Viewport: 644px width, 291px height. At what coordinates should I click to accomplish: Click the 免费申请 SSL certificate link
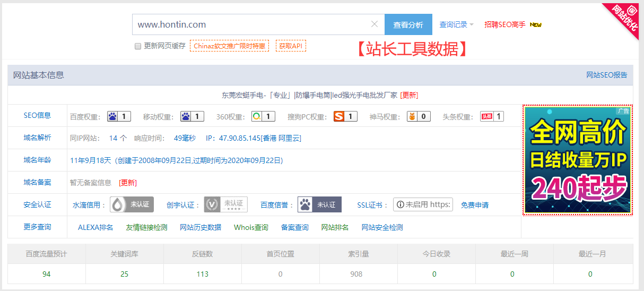tap(475, 204)
